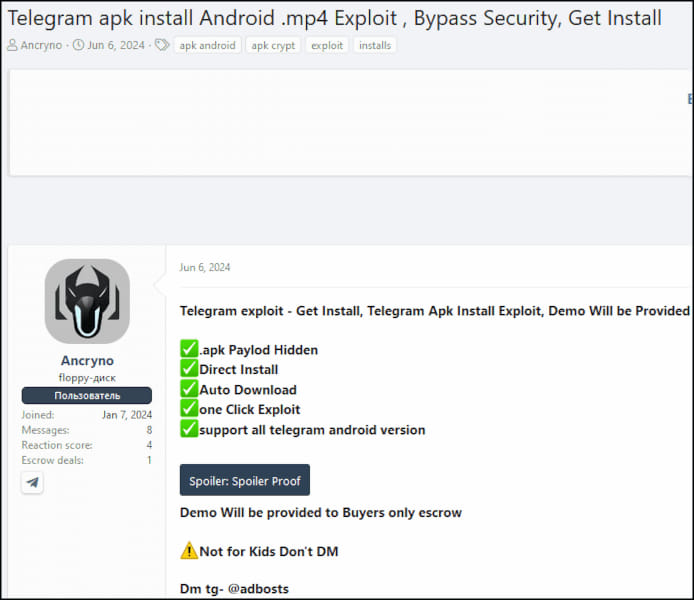The height and width of the screenshot is (600, 694).
Task: Open the 'installs' tag
Action: [375, 45]
